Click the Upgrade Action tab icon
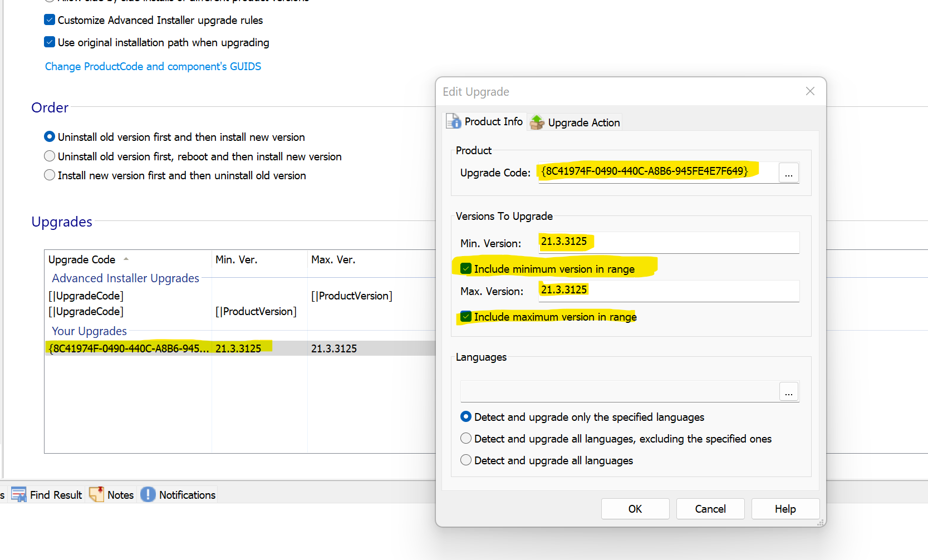 click(537, 122)
